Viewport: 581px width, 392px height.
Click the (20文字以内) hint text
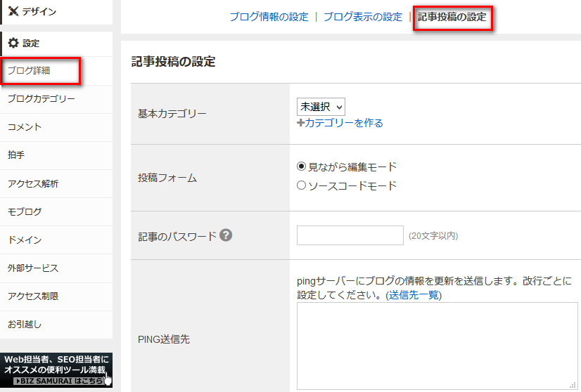pos(433,236)
